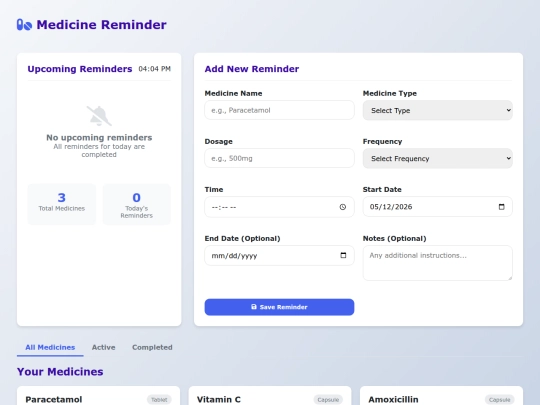Click the Tablet badge on Paracetamol card

click(x=159, y=399)
